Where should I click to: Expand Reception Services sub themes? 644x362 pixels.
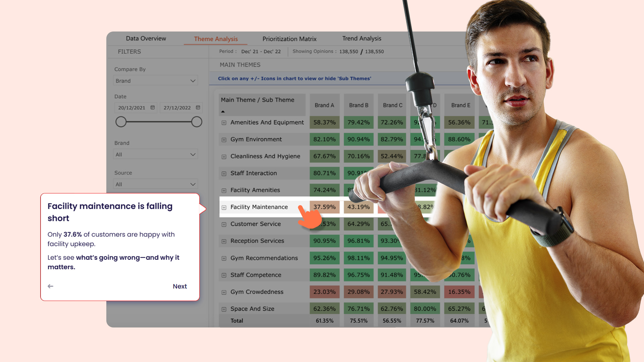point(224,241)
